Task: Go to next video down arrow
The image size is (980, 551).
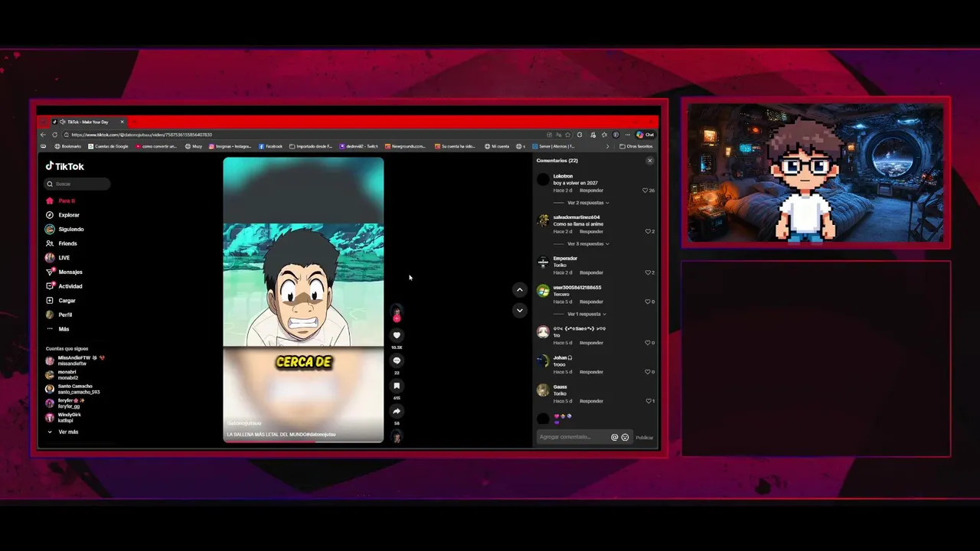Action: tap(520, 310)
